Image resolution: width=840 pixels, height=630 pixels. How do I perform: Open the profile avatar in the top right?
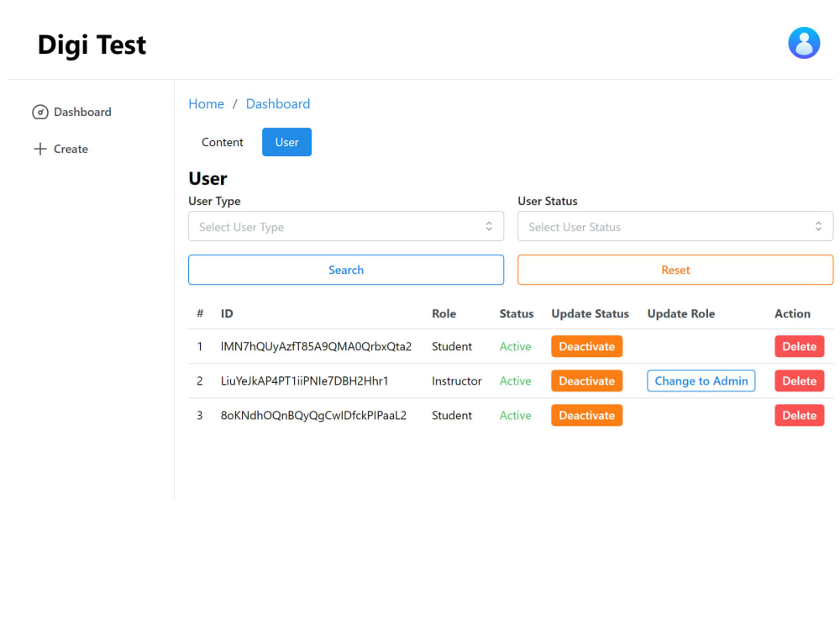coord(804,43)
